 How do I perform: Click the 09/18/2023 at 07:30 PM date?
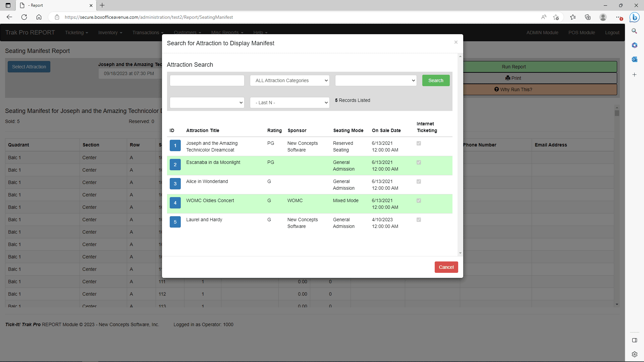point(129,73)
